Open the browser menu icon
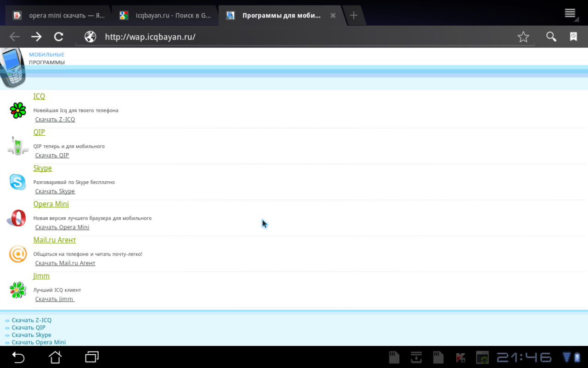588x368 pixels. point(570,13)
